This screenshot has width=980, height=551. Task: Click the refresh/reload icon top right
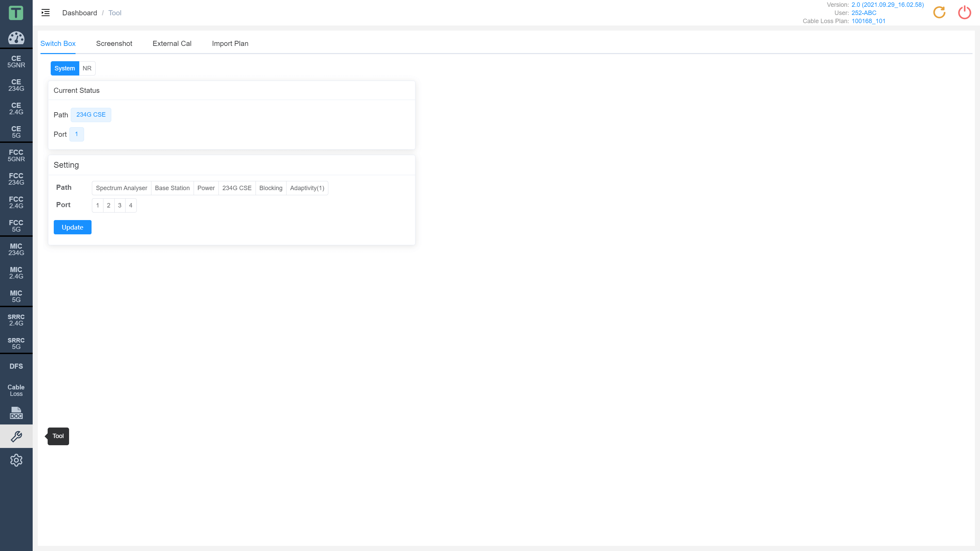point(939,12)
